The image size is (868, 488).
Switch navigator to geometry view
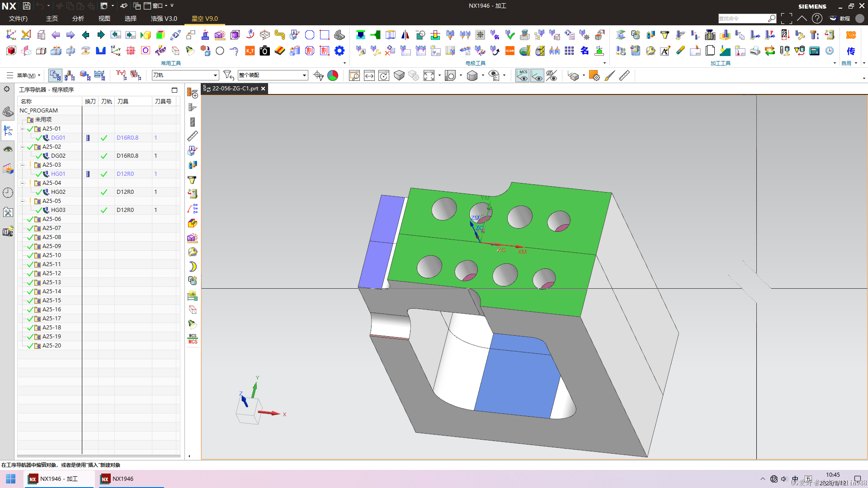pyautogui.click(x=85, y=75)
